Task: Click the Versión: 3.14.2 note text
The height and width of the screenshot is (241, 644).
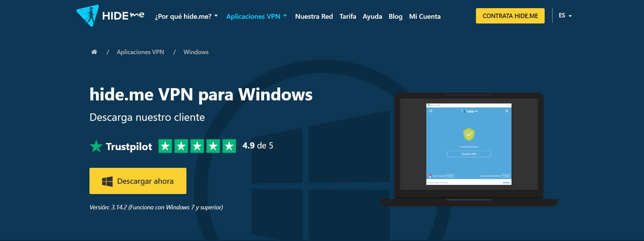Action: pos(156,207)
